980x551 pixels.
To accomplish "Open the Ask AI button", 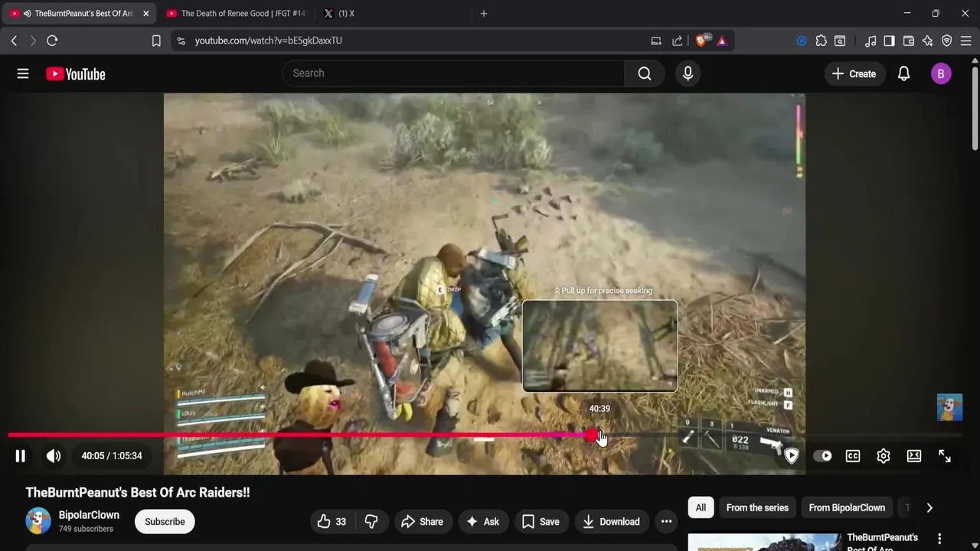I will coord(482,522).
